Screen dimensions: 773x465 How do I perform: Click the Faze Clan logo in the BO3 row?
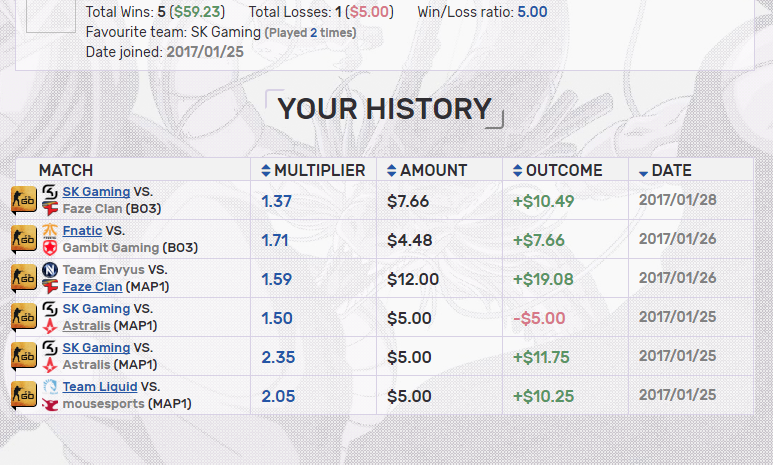click(x=50, y=209)
